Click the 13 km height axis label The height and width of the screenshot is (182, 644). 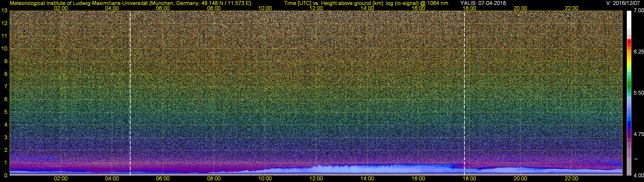point(5,11)
